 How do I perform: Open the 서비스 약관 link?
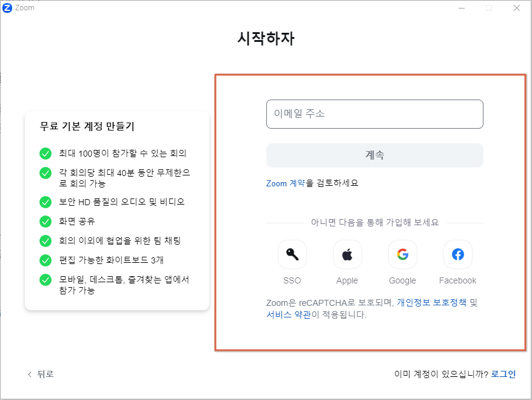[288, 315]
